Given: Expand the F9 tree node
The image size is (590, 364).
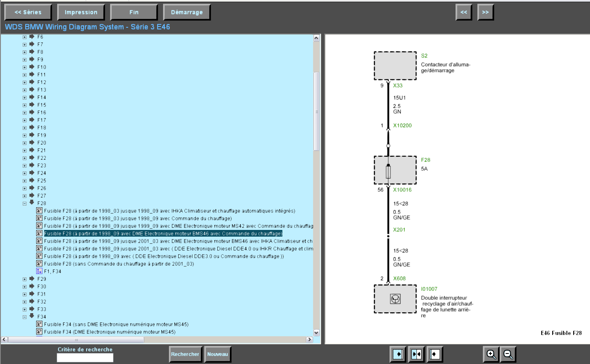Looking at the screenshot, I should point(24,60).
